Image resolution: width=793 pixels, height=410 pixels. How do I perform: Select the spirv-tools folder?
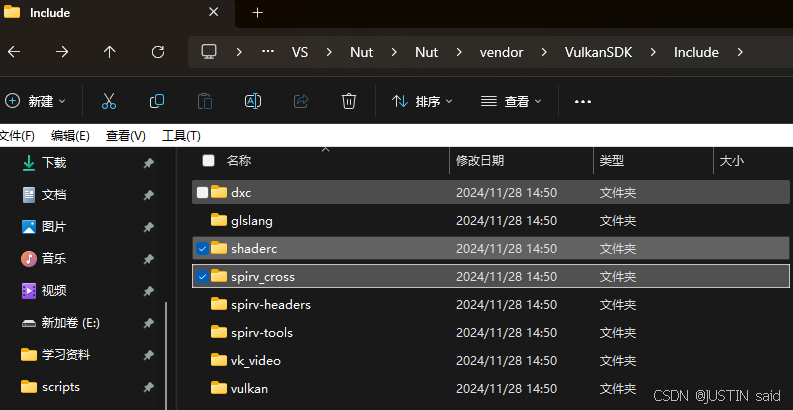click(491, 332)
